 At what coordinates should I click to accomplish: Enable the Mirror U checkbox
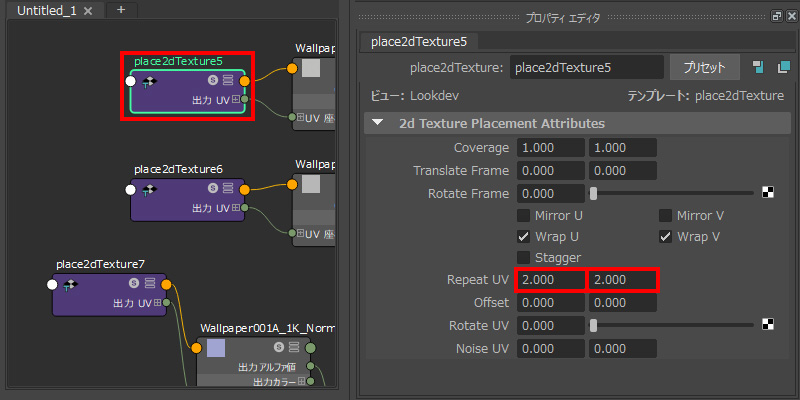(x=524, y=215)
